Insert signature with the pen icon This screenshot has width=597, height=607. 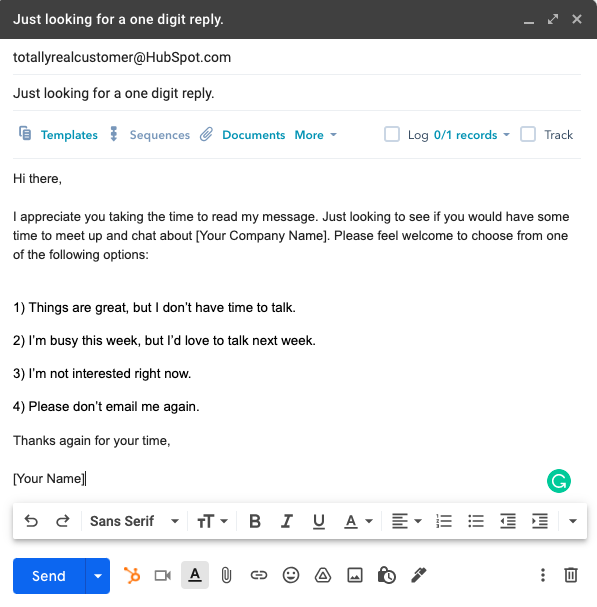[419, 575]
